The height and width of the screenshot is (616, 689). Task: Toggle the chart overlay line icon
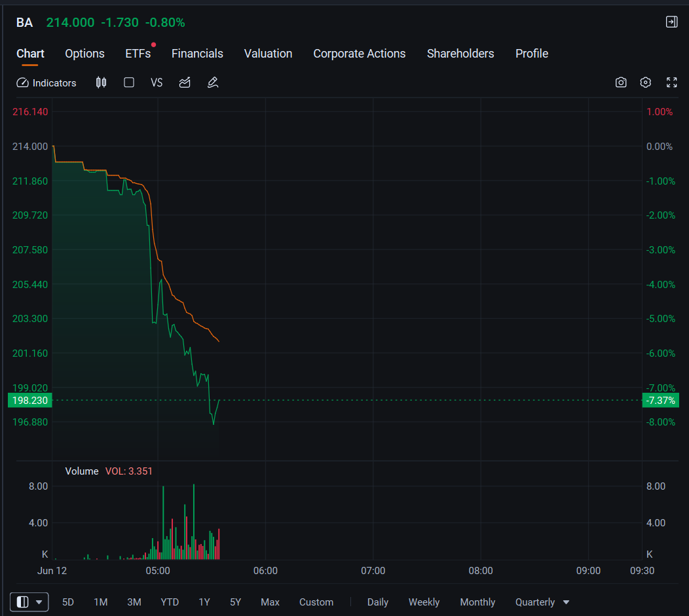coord(185,82)
